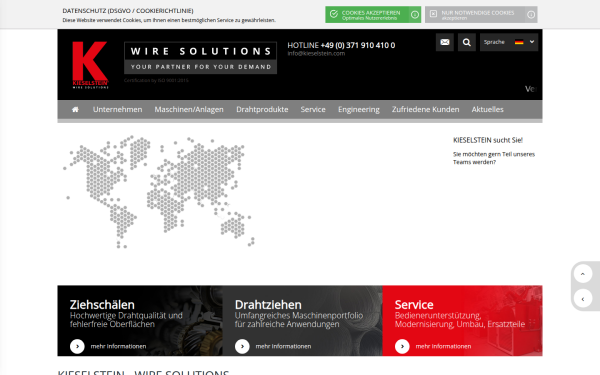600x375 pixels.
Task: Click arrow circle under Drahtziehen
Action: [x=242, y=346]
